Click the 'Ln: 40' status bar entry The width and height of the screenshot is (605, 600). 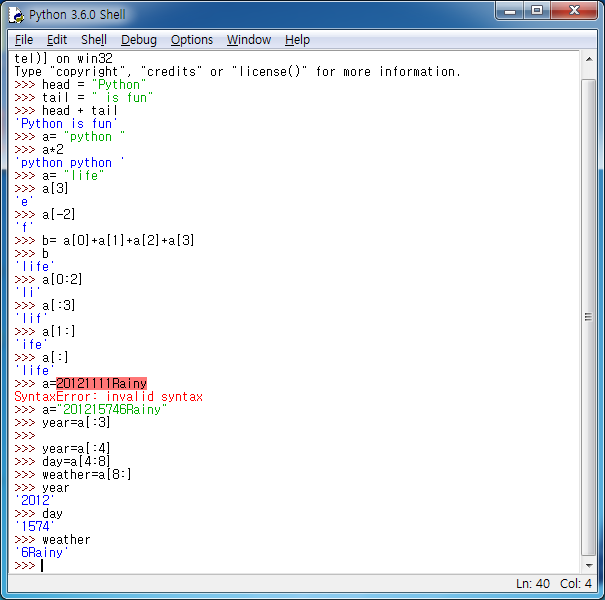pos(533,584)
